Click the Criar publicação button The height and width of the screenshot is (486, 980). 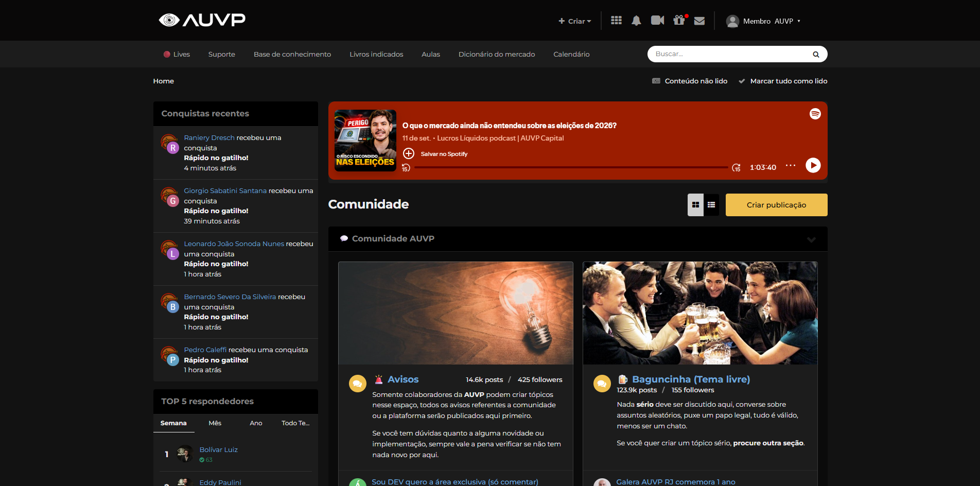(776, 205)
